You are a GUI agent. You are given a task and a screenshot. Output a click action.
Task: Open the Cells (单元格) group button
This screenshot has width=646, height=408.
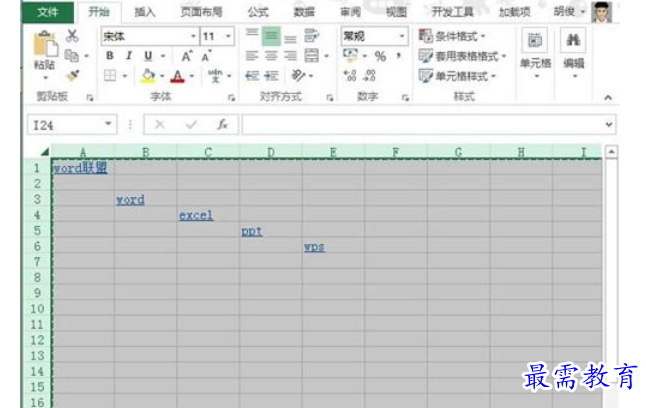(x=535, y=54)
